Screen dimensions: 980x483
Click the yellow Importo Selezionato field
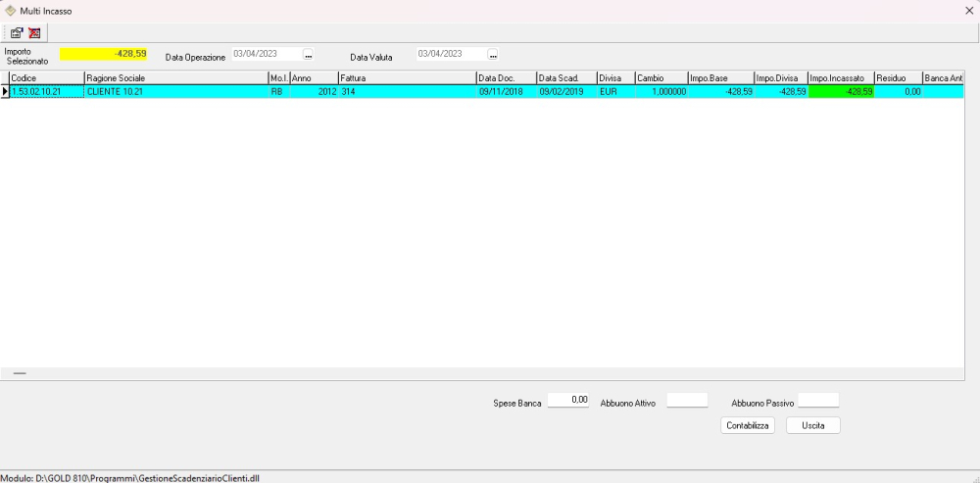[104, 54]
